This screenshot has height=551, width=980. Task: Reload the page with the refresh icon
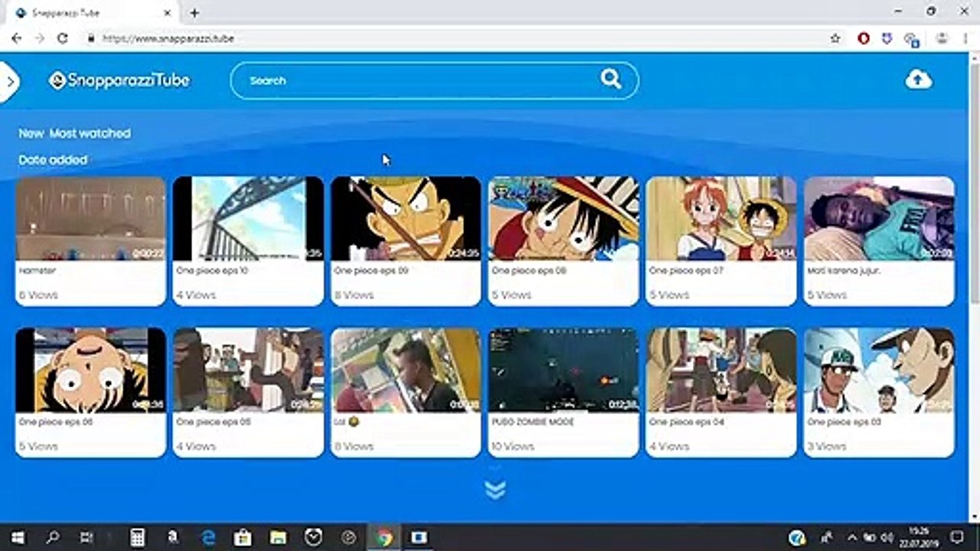coord(63,38)
